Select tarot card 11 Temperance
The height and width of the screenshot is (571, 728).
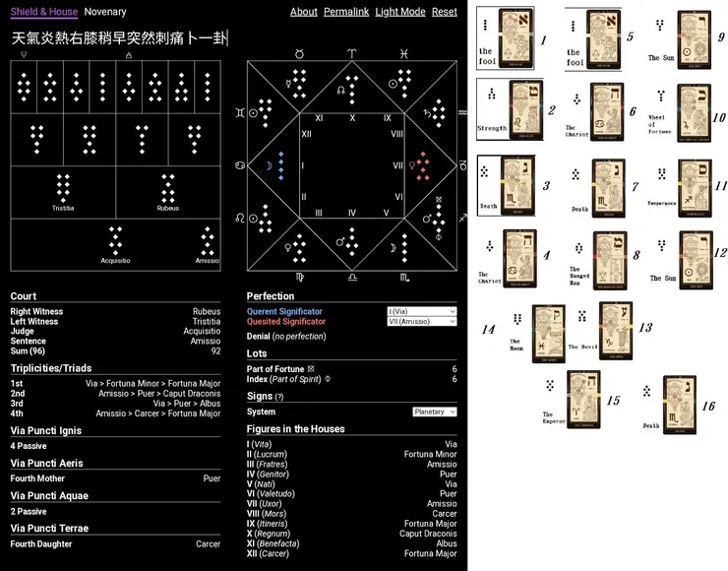[x=695, y=188]
